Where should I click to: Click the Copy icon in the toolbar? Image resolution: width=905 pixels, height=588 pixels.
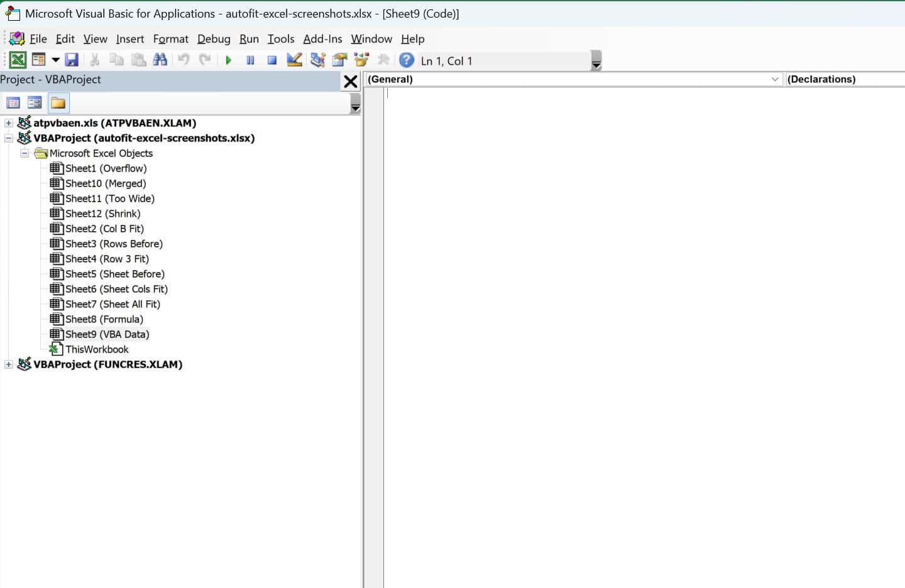116,60
